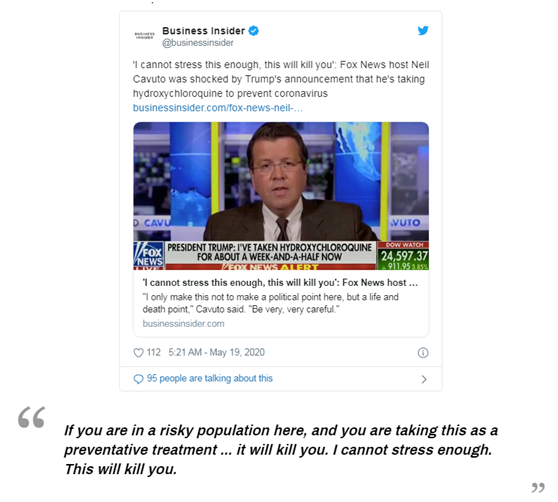Viewport: 558px width, 502px height.
Task: Click the article card description text
Action: pos(270,303)
